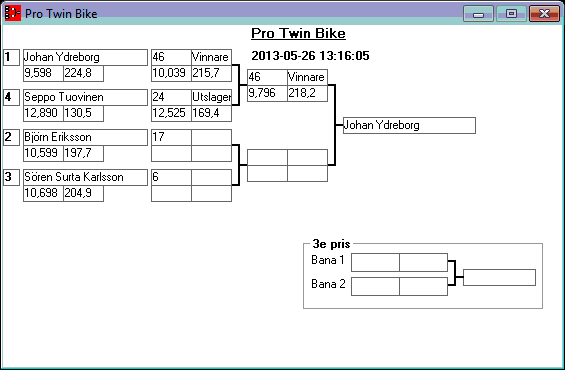The height and width of the screenshot is (370, 565).
Task: Click the final round 9,796 time cell
Action: point(267,93)
